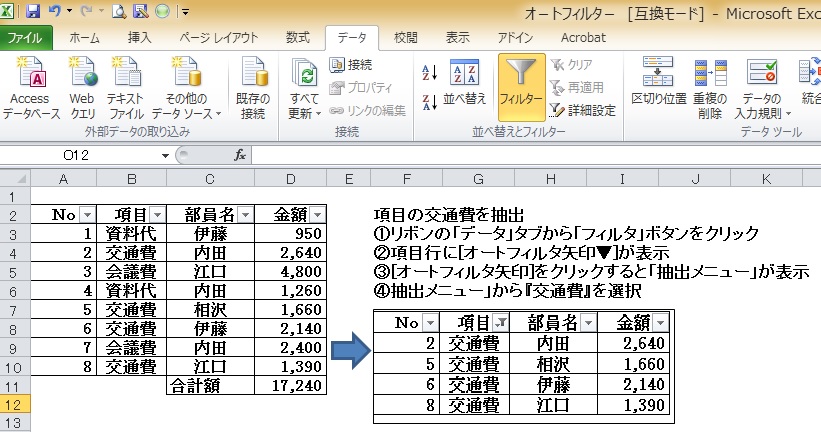Click sort descending Z-A icon
The height and width of the screenshot is (432, 821).
pos(430,100)
